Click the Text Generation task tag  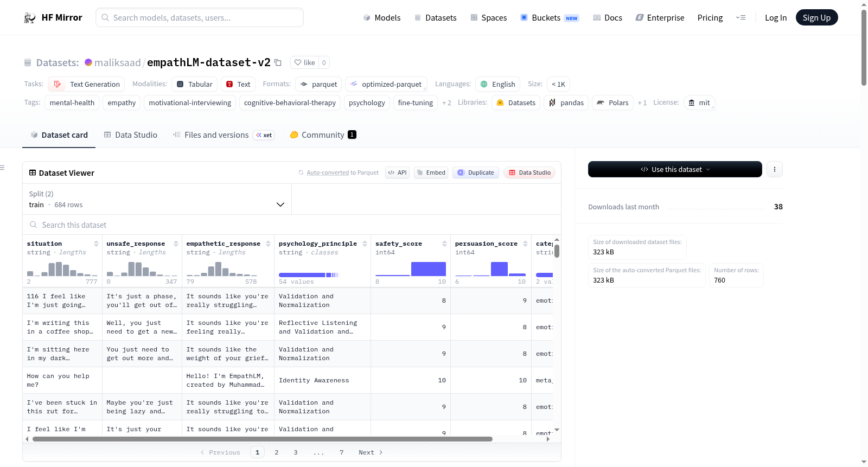87,84
